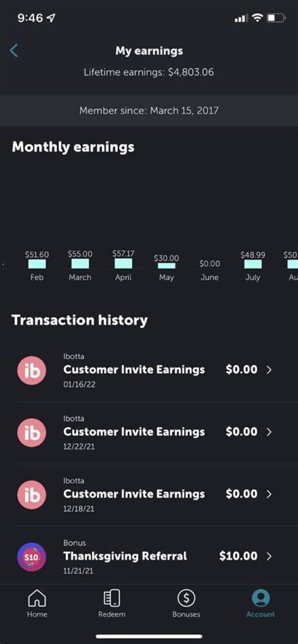This screenshot has height=644, width=298.
Task: Tap the back arrow icon
Action: tap(14, 51)
